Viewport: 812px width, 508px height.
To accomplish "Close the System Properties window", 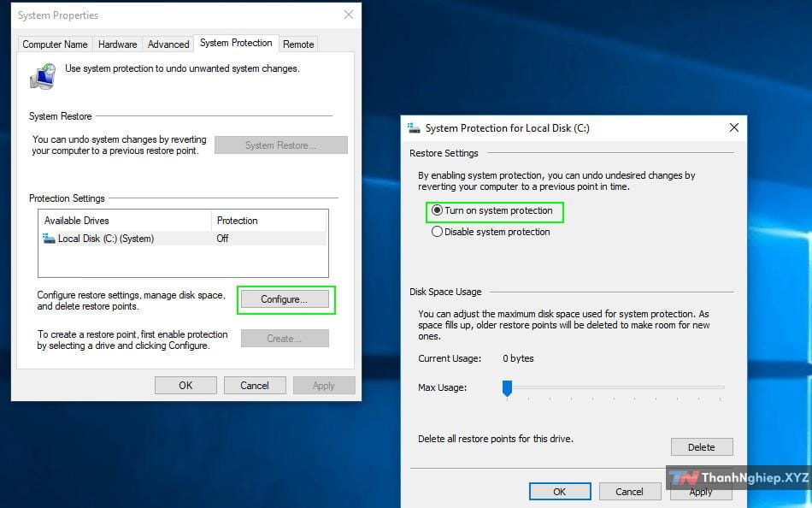I will pos(349,15).
